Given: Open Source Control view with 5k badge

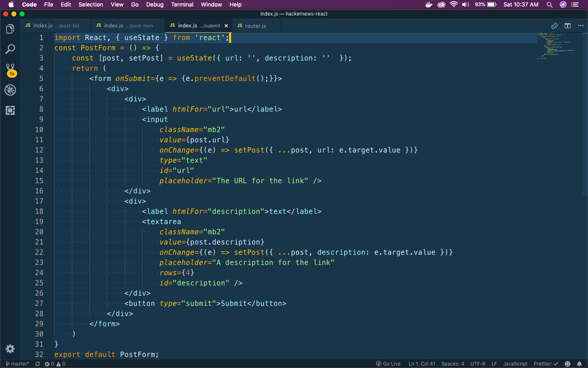Looking at the screenshot, I should [11, 70].
